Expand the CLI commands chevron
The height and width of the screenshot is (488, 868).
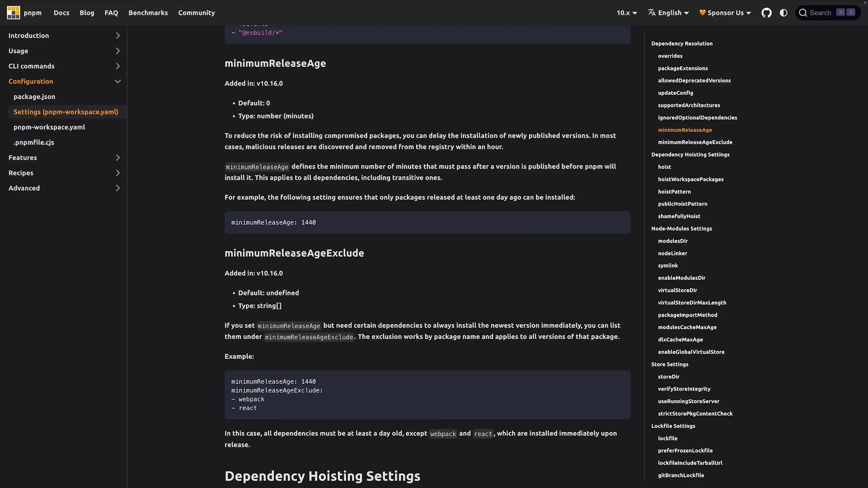117,66
